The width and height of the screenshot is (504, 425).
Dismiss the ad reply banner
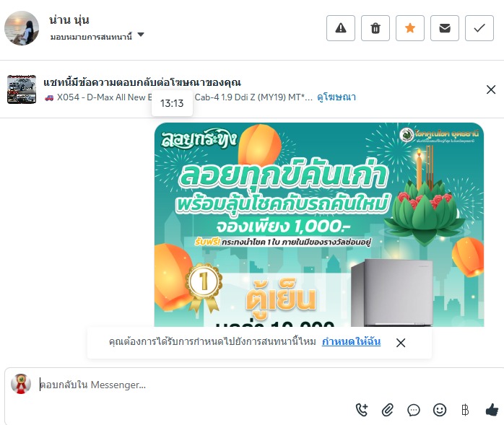[x=491, y=89]
